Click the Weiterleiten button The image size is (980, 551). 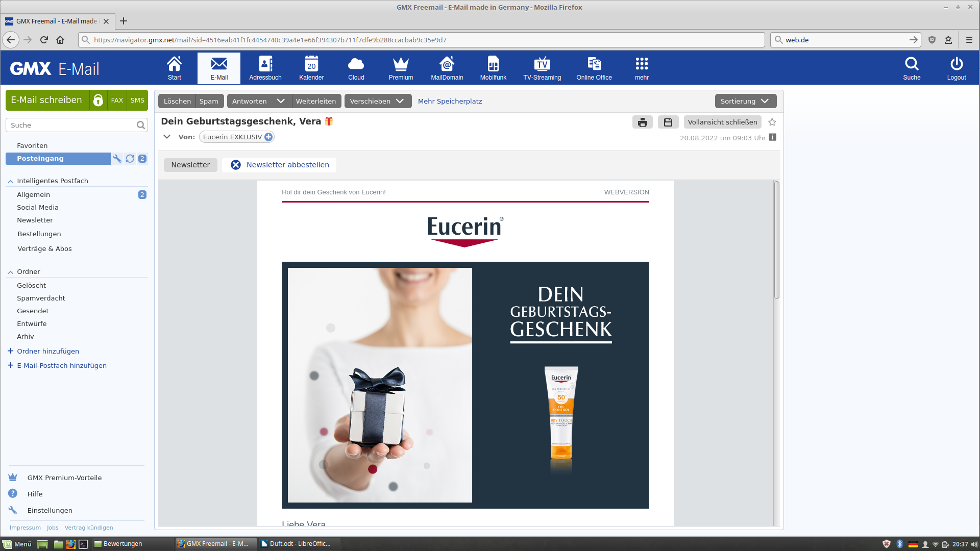(x=316, y=101)
